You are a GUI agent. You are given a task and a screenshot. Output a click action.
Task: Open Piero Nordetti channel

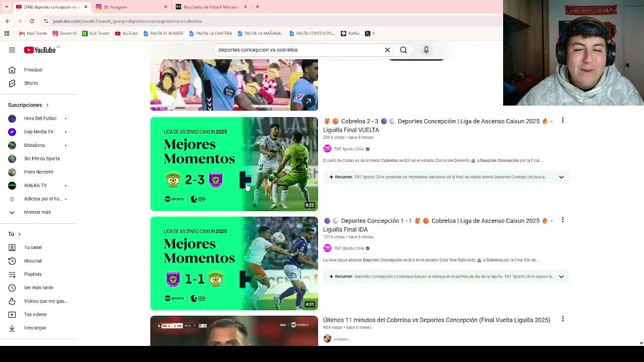pyautogui.click(x=38, y=172)
